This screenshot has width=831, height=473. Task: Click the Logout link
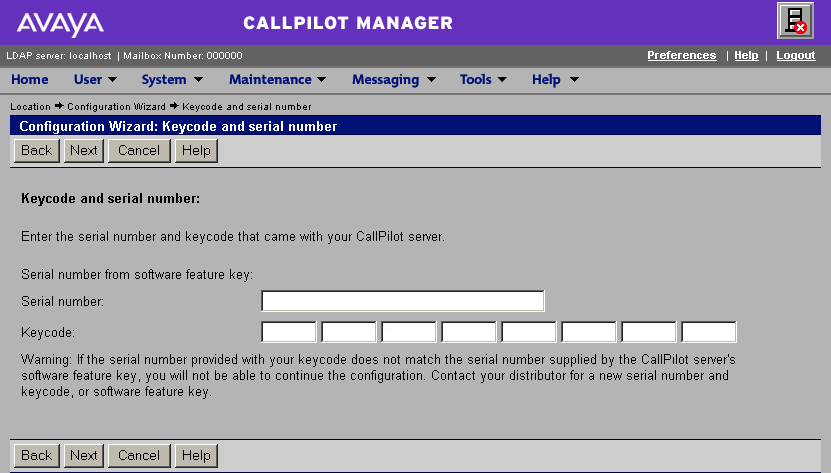[795, 55]
